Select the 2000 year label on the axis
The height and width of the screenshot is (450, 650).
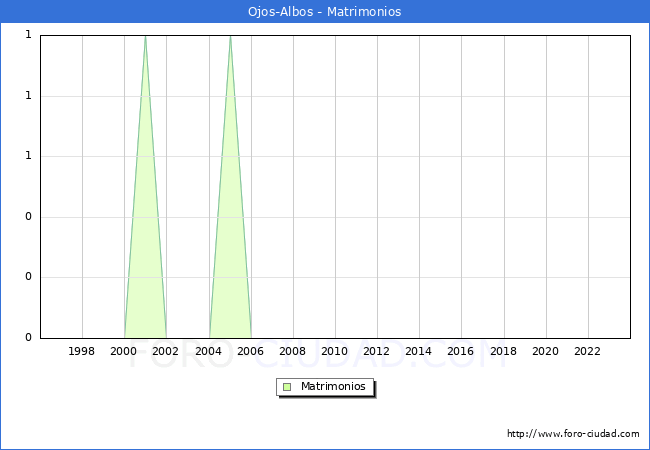124,351
